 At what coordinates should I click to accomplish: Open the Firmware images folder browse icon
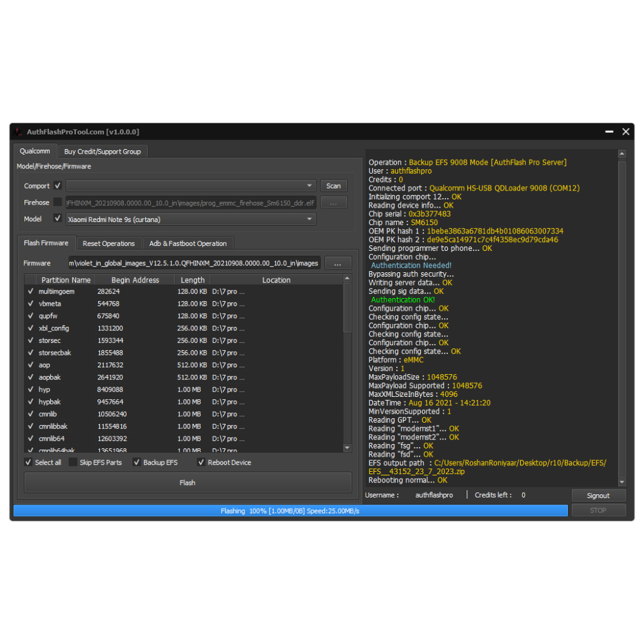click(338, 263)
